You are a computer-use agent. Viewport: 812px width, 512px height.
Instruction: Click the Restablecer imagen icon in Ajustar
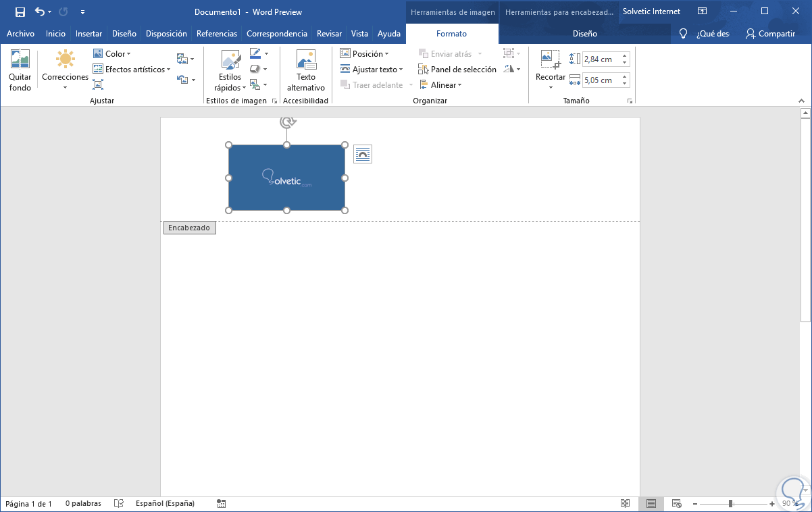click(x=182, y=80)
